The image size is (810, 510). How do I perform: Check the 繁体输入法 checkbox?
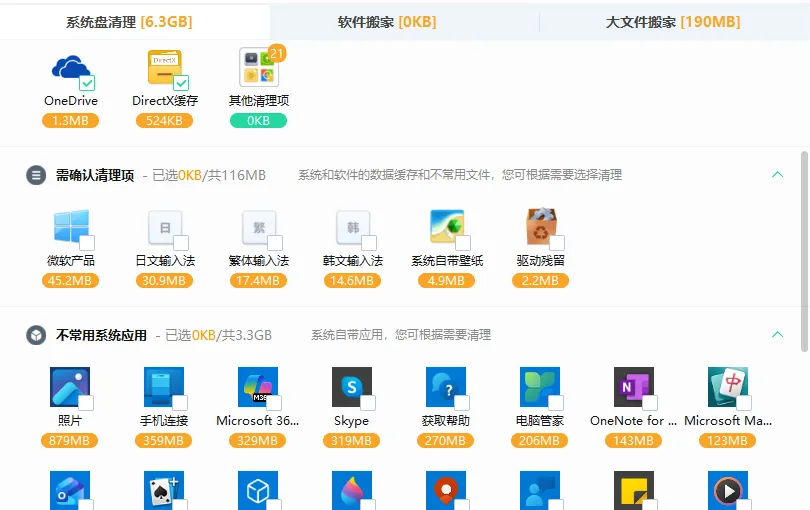pos(275,243)
